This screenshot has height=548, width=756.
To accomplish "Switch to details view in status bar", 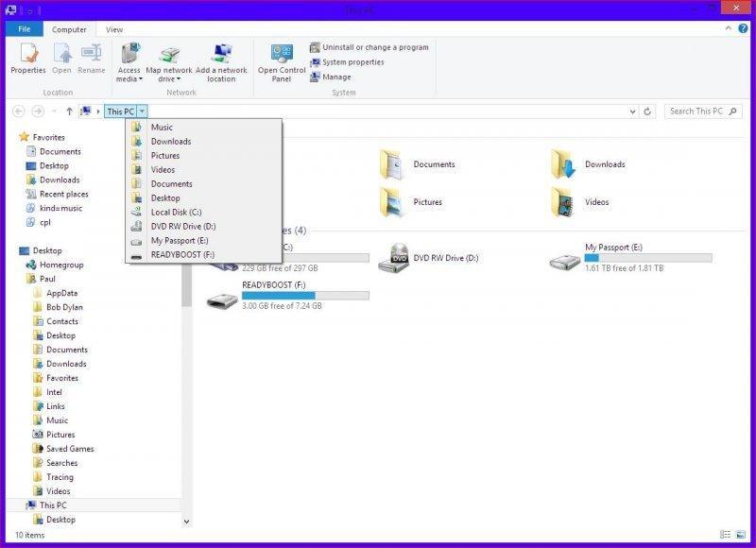I will (726, 535).
